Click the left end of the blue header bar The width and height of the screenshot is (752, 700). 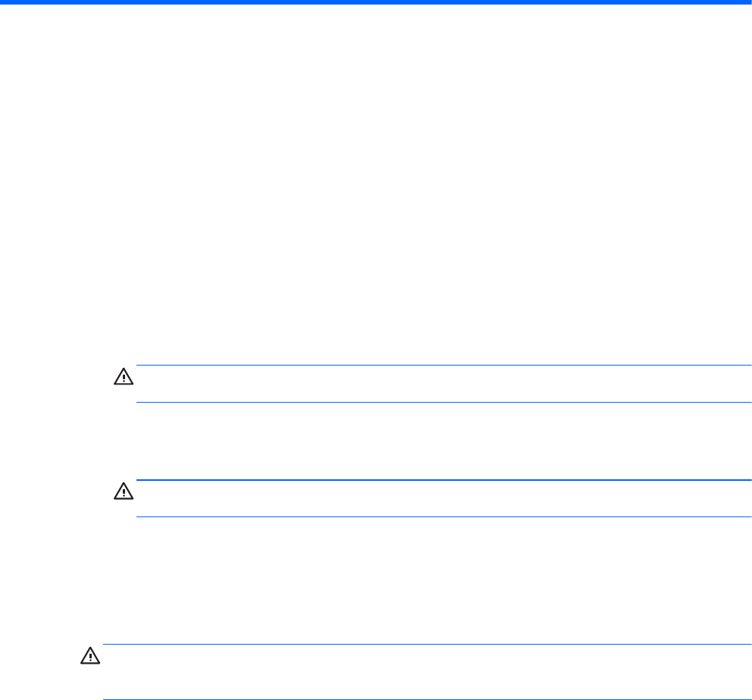(x=6, y=2)
